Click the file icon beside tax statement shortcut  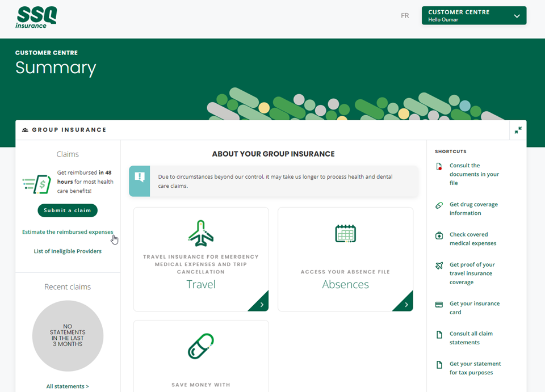[439, 365]
